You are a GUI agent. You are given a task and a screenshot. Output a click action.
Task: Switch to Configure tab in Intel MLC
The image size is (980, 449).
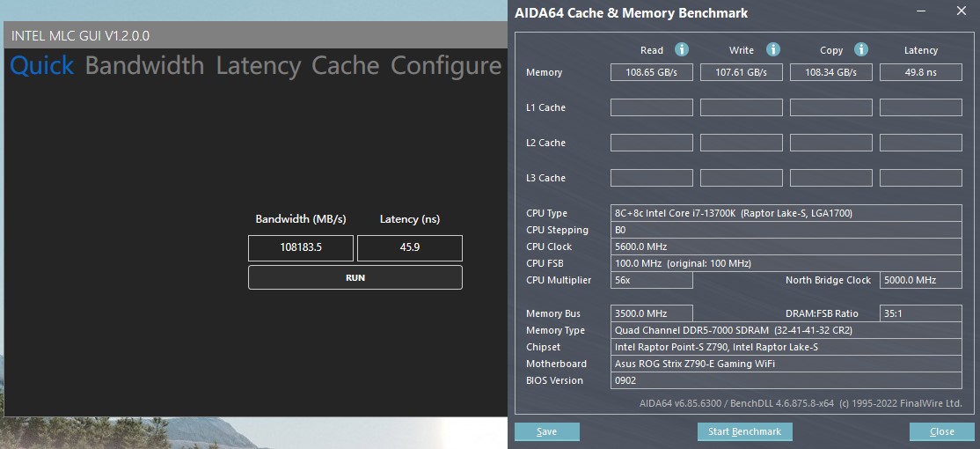click(446, 65)
